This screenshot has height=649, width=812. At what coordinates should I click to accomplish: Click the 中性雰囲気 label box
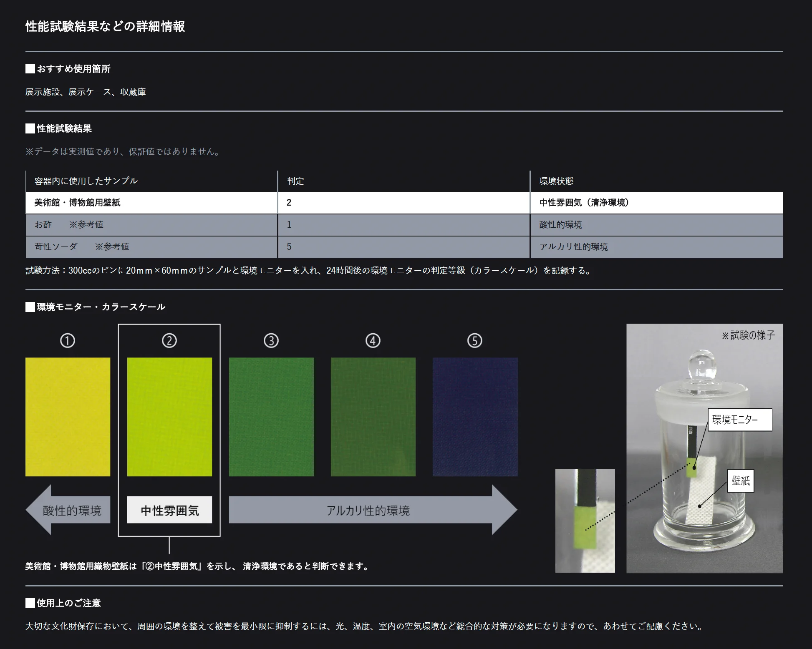pyautogui.click(x=169, y=510)
